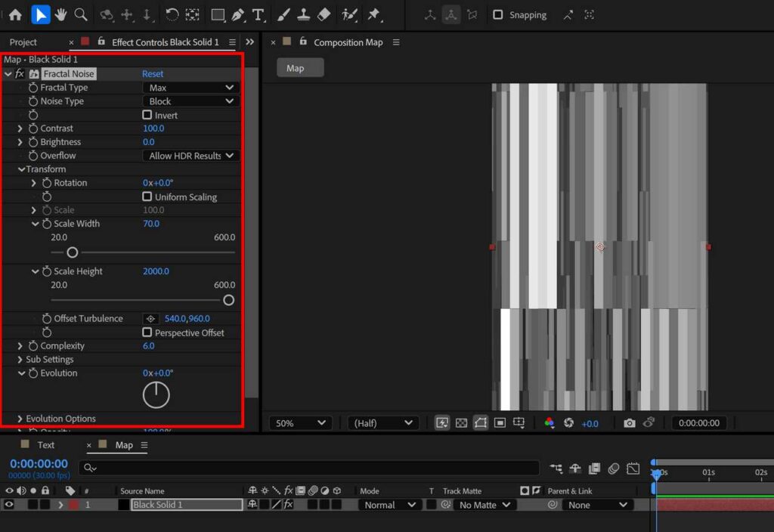The width and height of the screenshot is (774, 532).
Task: Expand Evolution Options group
Action: pyautogui.click(x=20, y=419)
